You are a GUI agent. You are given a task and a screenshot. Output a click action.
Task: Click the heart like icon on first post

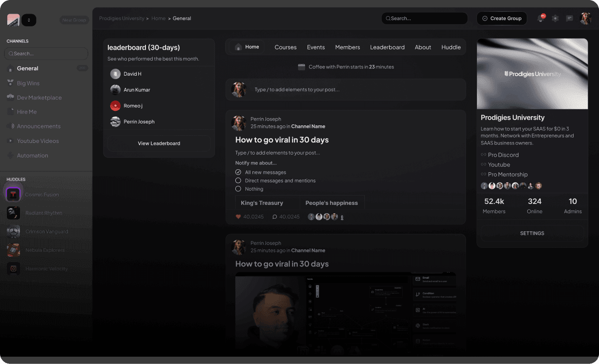point(238,217)
